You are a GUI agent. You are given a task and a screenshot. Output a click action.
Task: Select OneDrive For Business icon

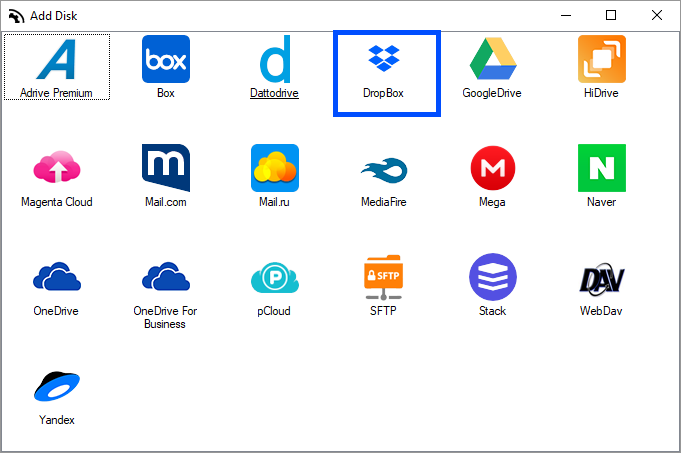click(166, 276)
